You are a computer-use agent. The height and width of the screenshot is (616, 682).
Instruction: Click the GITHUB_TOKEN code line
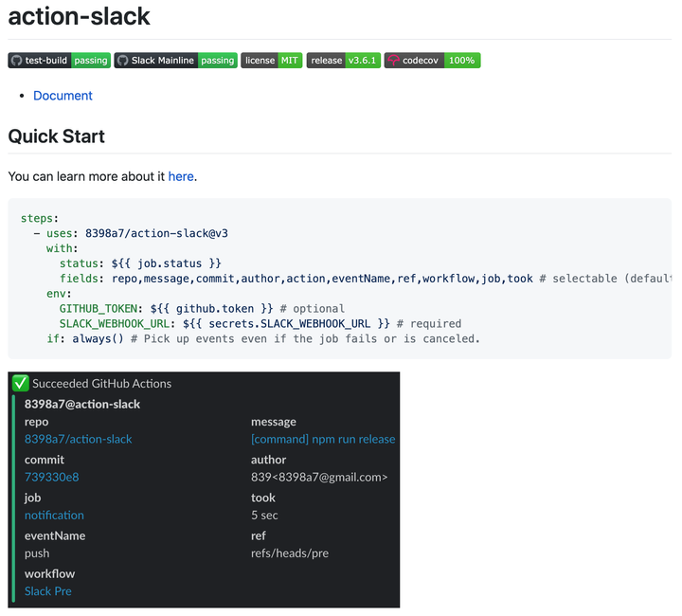[202, 309]
